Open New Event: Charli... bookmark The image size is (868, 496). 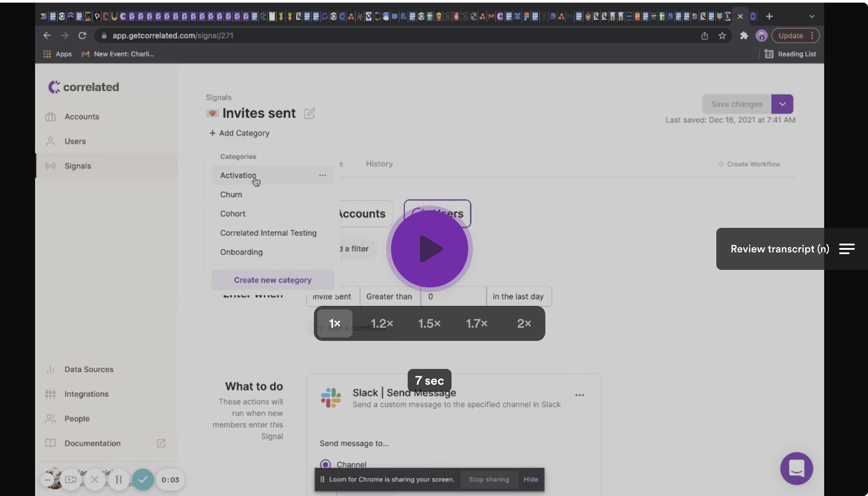pos(118,54)
